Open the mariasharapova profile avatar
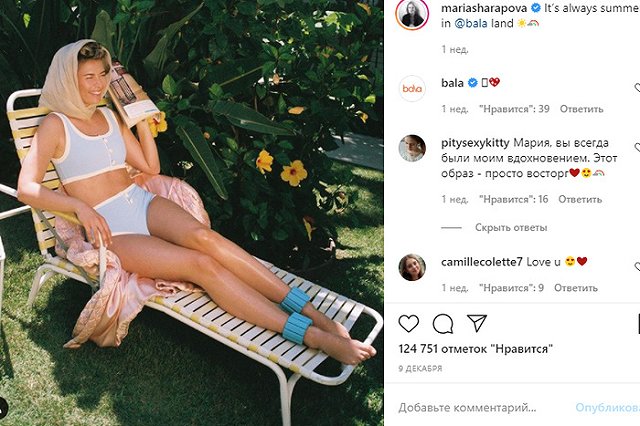640x426 pixels. tap(412, 15)
